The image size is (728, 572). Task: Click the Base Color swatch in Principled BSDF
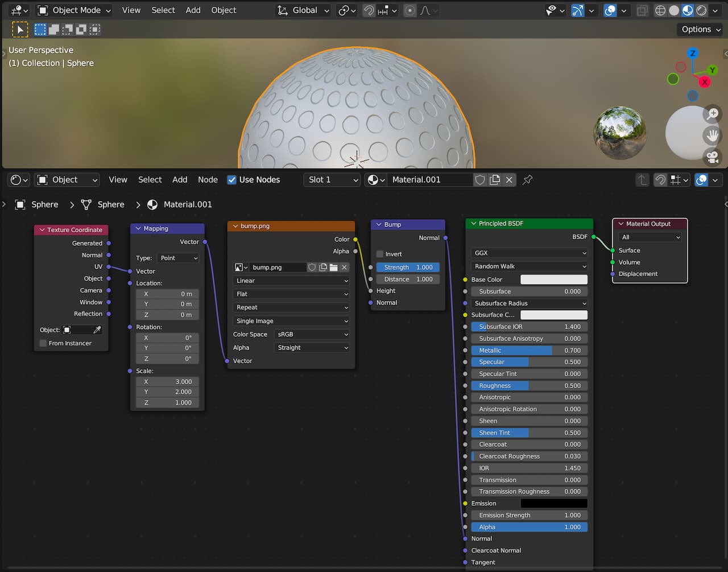coord(553,280)
